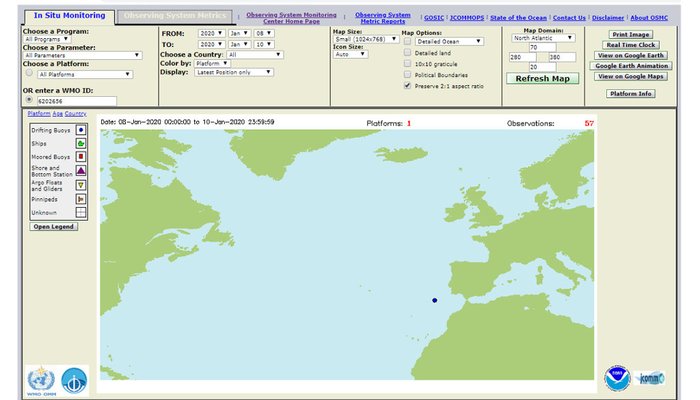Viewport: 700px width, 400px height.
Task: Uncheck Preserve 2:1 aspect ratio
Action: pyautogui.click(x=407, y=86)
